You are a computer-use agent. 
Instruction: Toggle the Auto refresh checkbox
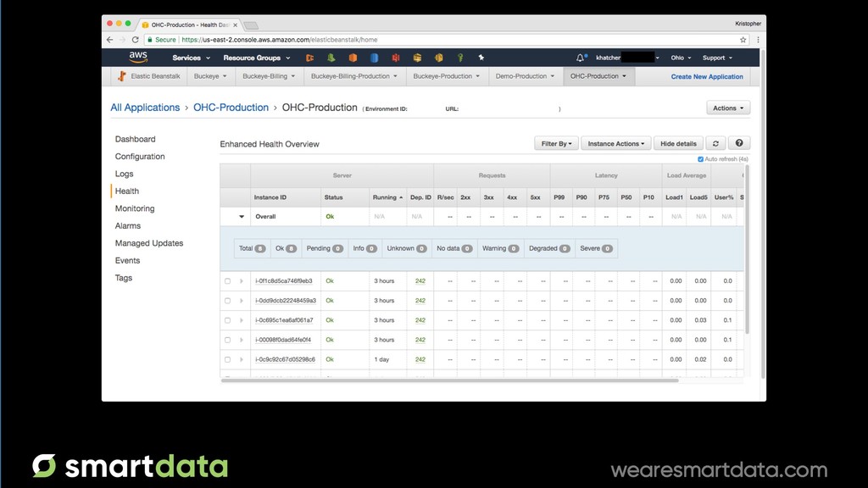tap(700, 159)
